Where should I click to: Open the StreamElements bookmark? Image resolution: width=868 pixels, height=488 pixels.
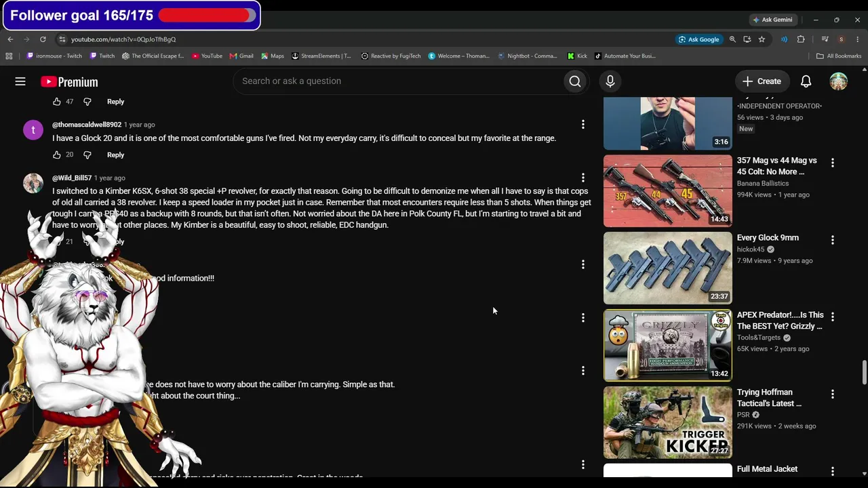tap(321, 56)
